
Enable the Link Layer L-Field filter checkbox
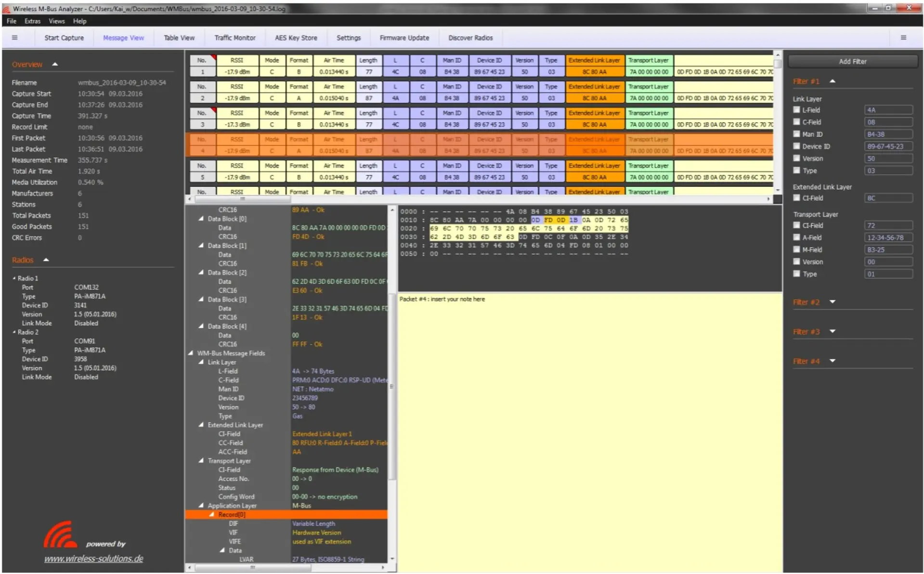pyautogui.click(x=796, y=110)
